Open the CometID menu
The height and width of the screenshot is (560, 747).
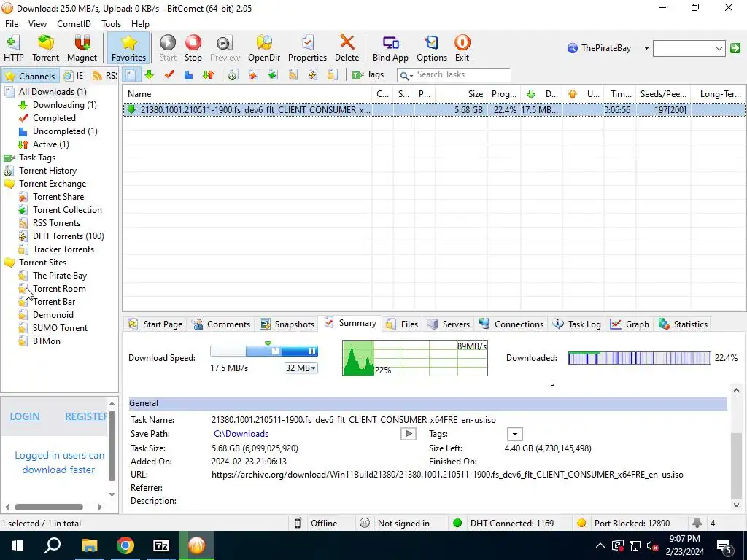74,24
